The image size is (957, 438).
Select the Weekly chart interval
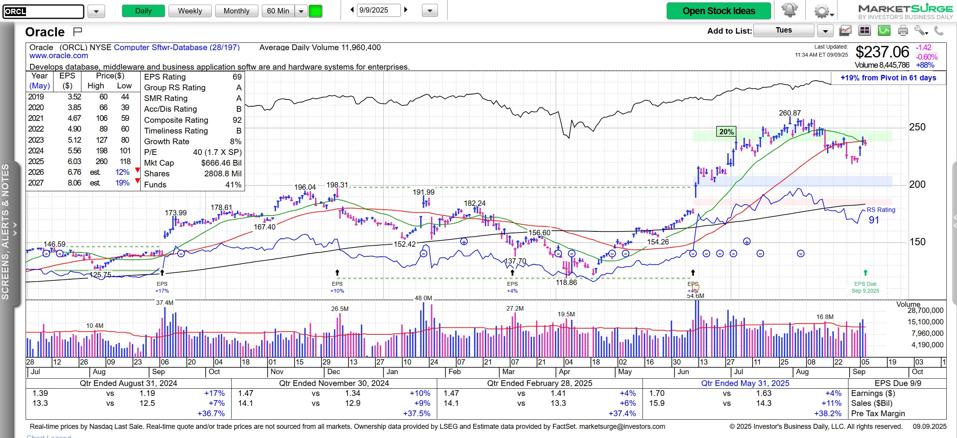[190, 11]
